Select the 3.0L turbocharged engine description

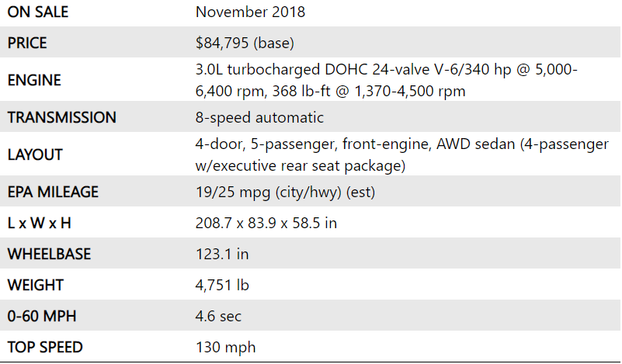pyautogui.click(x=386, y=80)
